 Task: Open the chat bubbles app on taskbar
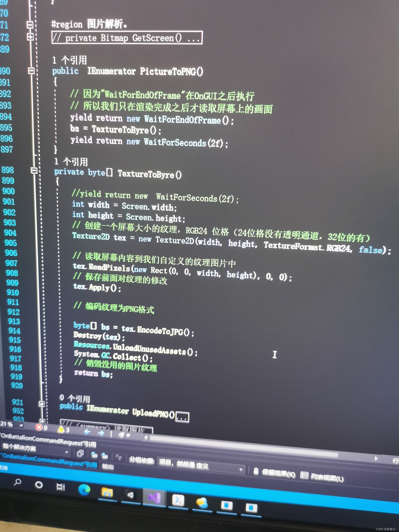pos(202,503)
